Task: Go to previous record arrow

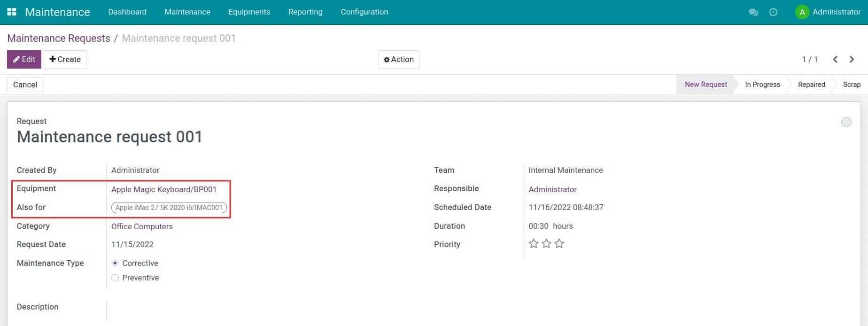Action: [x=835, y=59]
